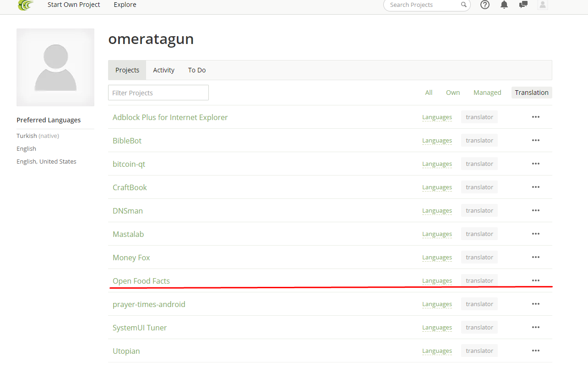Open the DNSman project link

pos(128,211)
